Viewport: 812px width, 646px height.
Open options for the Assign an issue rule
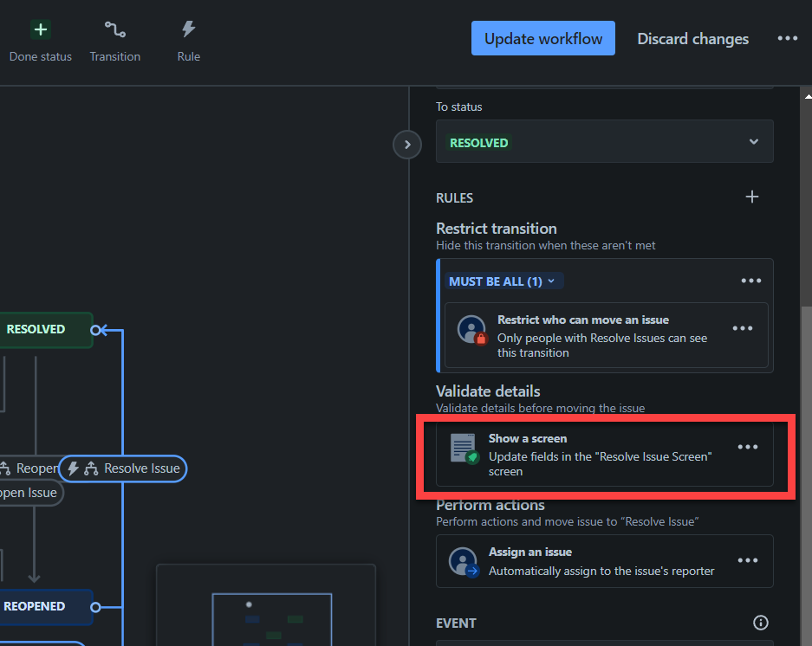click(747, 560)
